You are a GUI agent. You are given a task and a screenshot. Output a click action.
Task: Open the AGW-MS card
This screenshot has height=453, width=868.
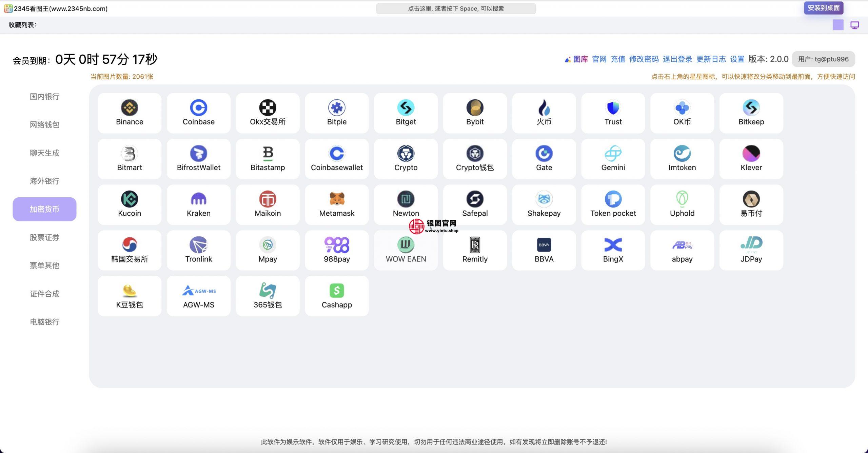tap(199, 296)
